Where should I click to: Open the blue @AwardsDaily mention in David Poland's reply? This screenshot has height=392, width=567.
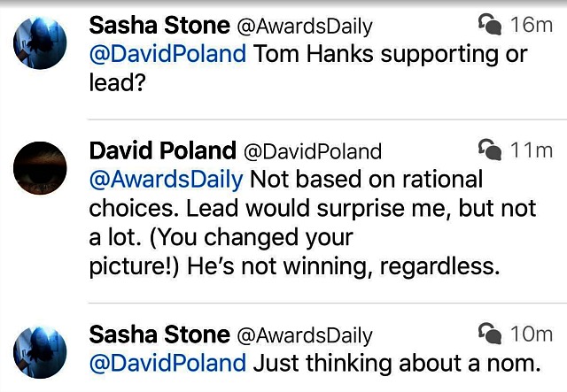point(166,179)
